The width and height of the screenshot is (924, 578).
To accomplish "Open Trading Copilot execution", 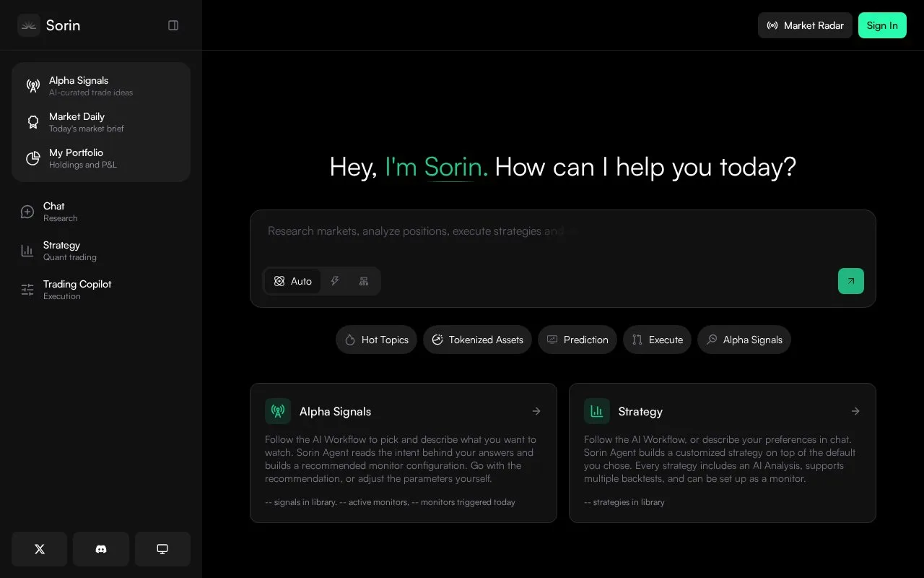I will pos(101,290).
